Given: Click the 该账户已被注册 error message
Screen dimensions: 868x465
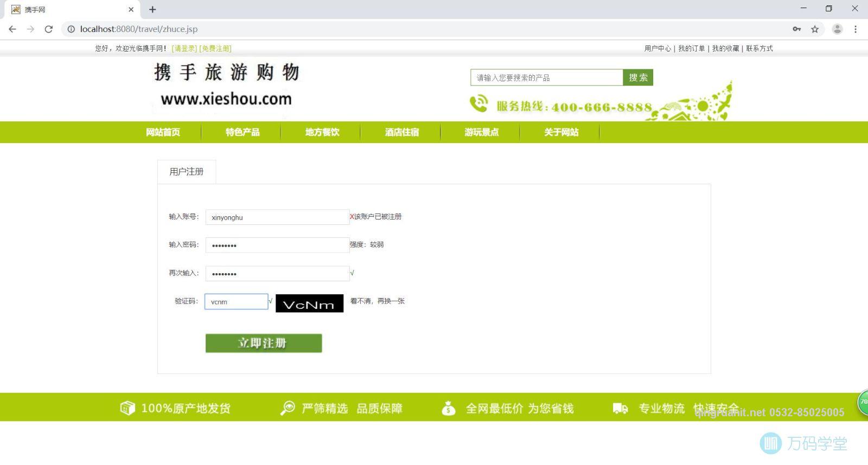Looking at the screenshot, I should (378, 217).
